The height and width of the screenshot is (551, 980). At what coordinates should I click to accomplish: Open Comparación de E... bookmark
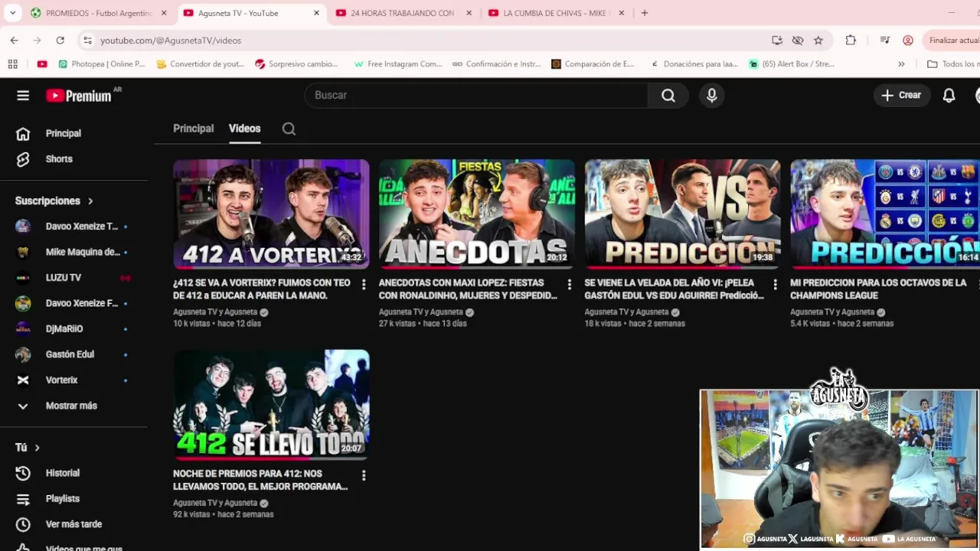[593, 64]
